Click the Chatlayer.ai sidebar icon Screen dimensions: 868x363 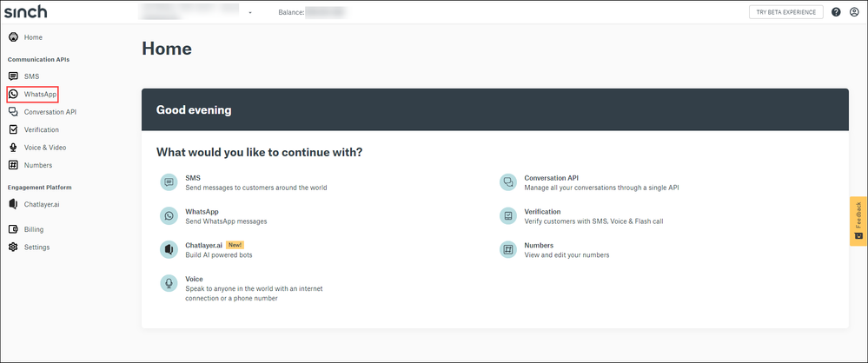[13, 203]
